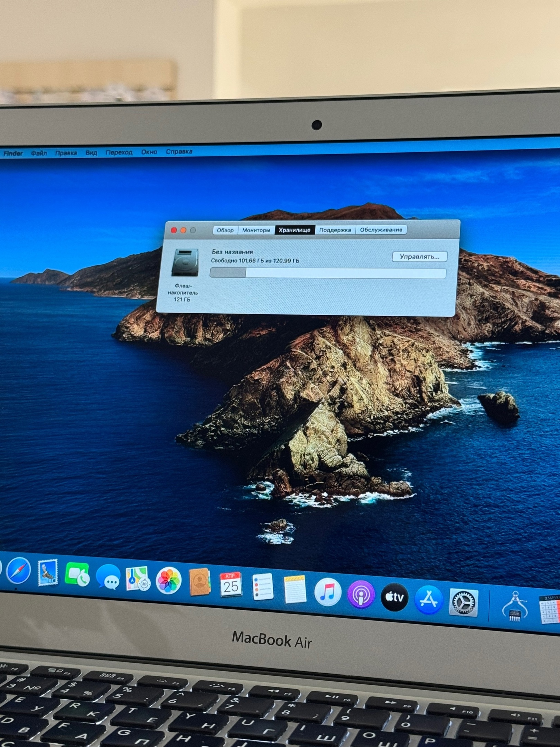Switch to the Мониторы tab
Image resolution: width=560 pixels, height=747 pixels.
tap(256, 230)
